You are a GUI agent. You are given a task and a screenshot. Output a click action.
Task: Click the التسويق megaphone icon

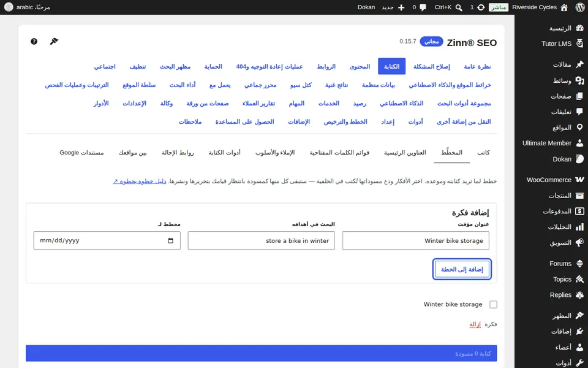[x=580, y=243]
